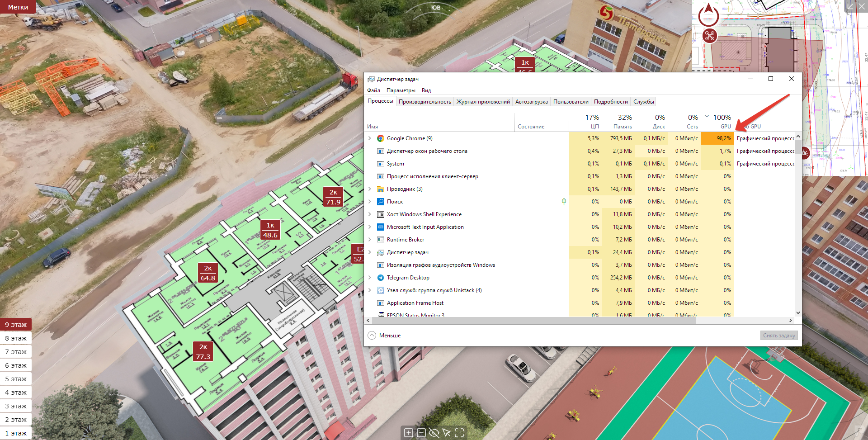The width and height of the screenshot is (868, 440).
Task: Click the Диспетчер задач process row icon
Action: tap(381, 252)
